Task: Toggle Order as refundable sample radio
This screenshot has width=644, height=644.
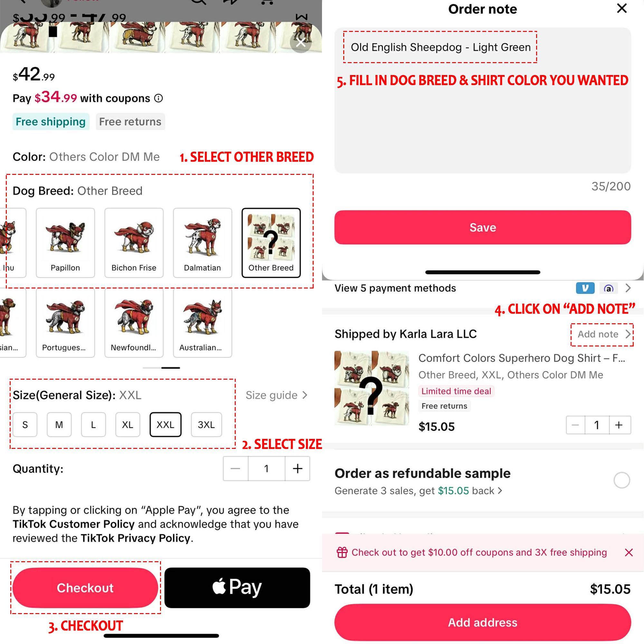Action: (622, 480)
